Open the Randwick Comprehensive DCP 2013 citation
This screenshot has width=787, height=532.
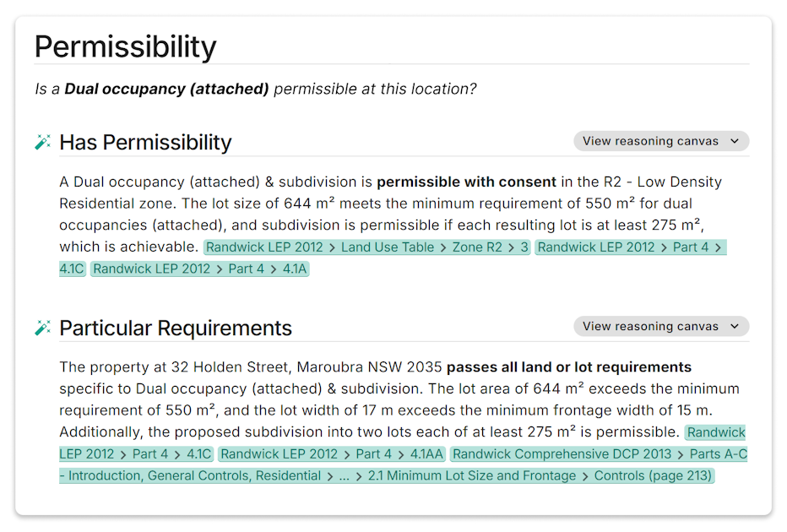pyautogui.click(x=562, y=454)
